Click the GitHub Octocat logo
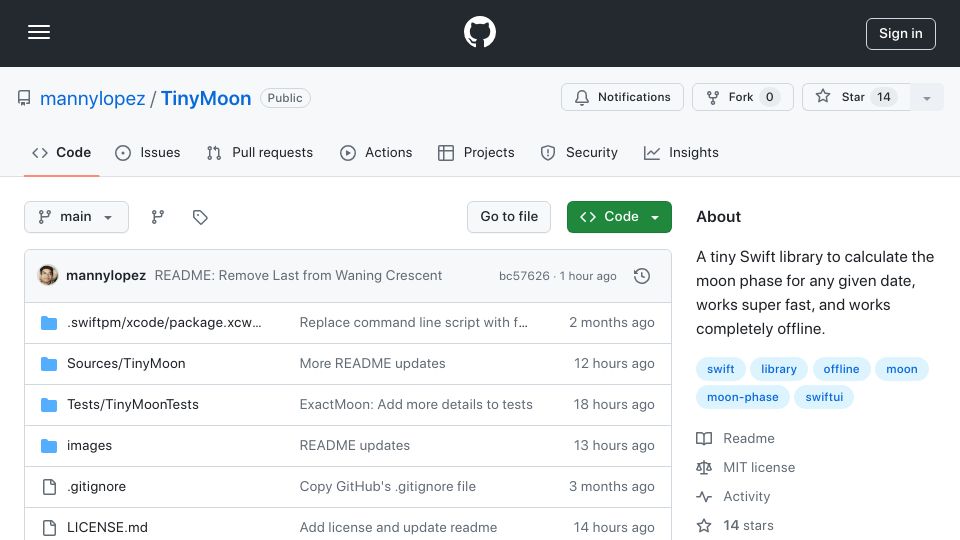 [479, 32]
